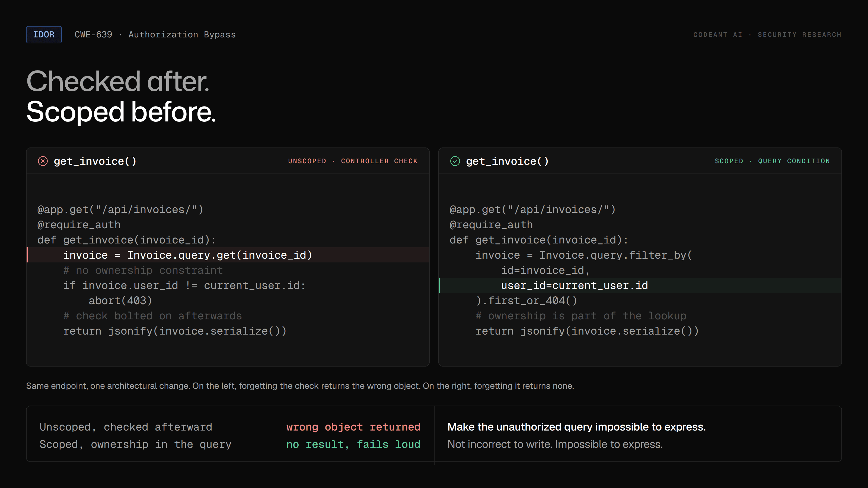The image size is (868, 488).
Task: Click the IDOR badge
Action: point(44,34)
